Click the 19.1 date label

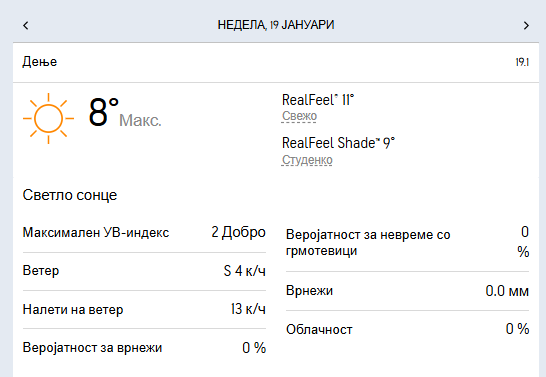tap(522, 62)
